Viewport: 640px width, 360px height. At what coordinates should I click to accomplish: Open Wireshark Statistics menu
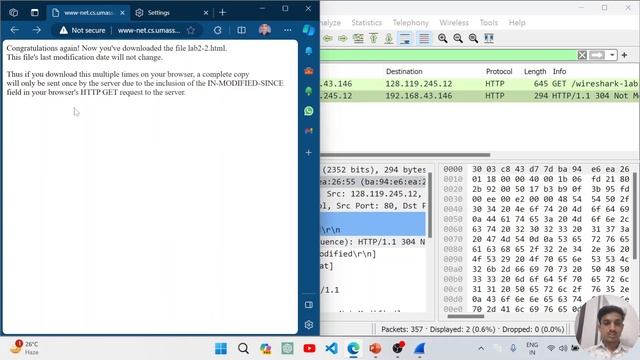coord(367,23)
